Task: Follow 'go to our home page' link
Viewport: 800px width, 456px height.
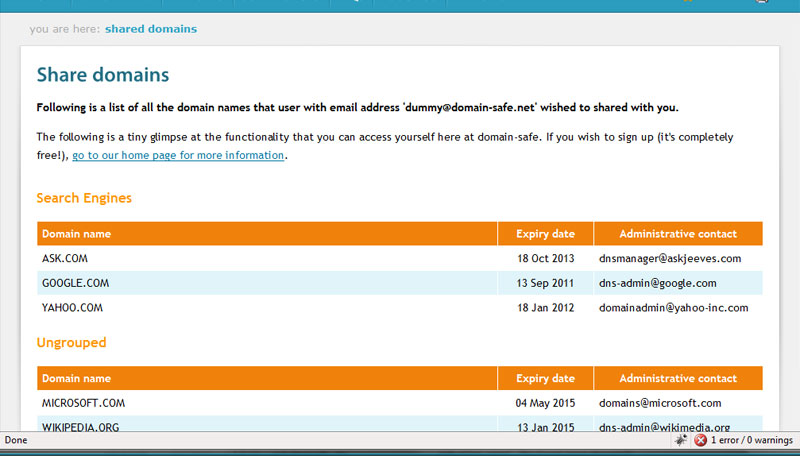Action: coord(178,156)
